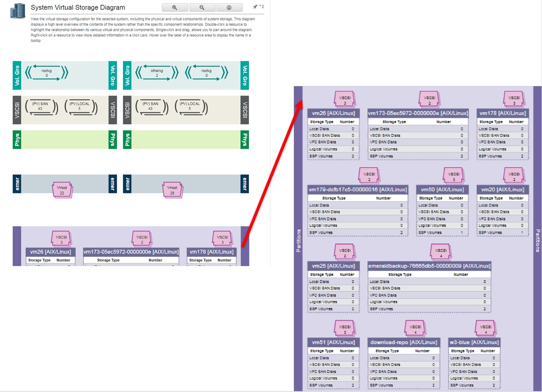Click the VSCSI icon above vm50 partition
Viewport: 542px width, 392px height.
coord(454,176)
